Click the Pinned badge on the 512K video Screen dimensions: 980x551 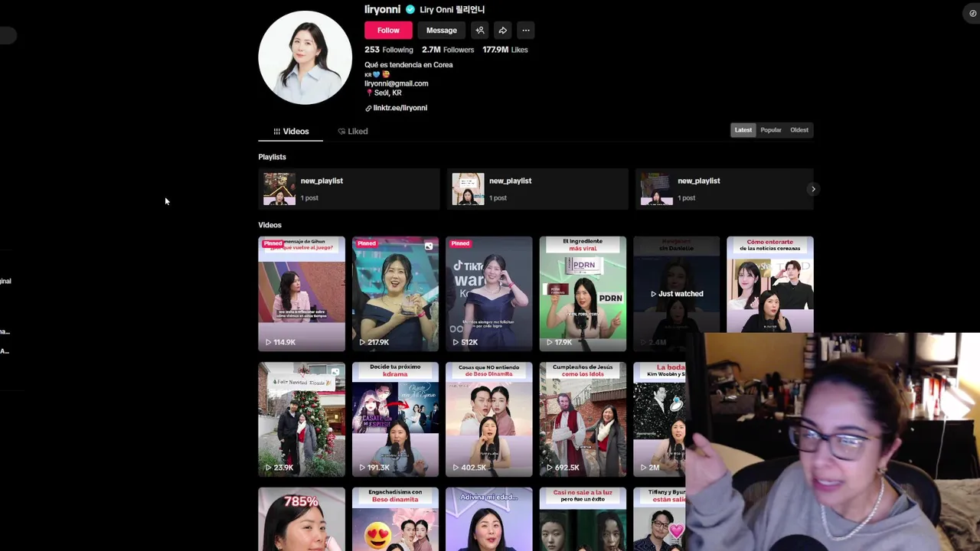460,243
